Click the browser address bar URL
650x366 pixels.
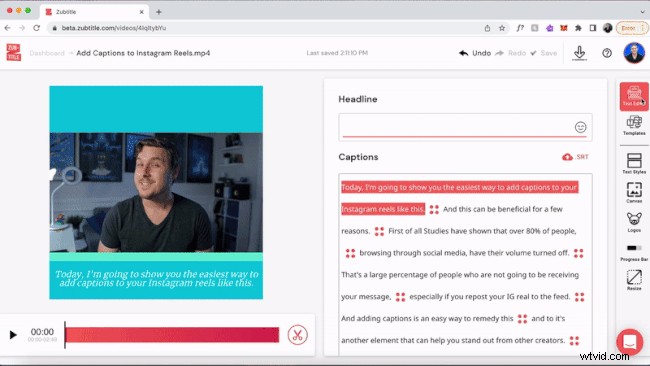click(114, 28)
